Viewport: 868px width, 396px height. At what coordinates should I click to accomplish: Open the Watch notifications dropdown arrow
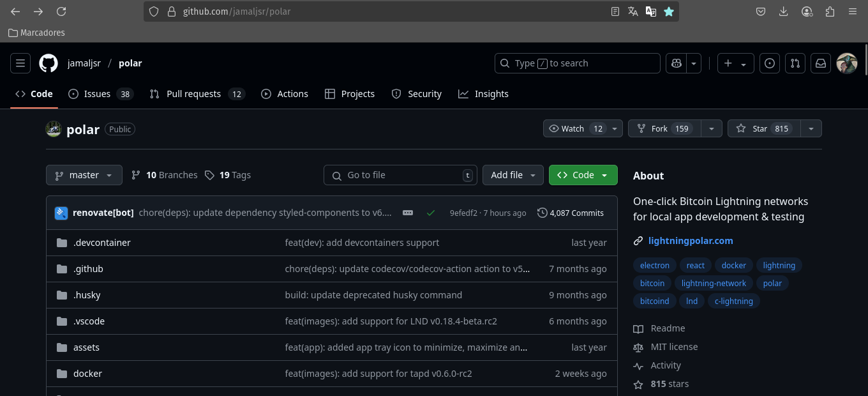coord(615,128)
